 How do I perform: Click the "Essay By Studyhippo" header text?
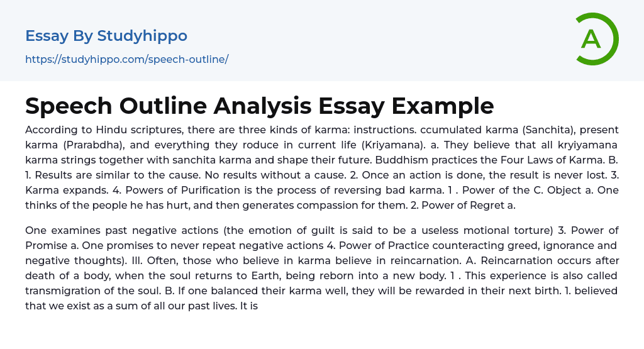pyautogui.click(x=106, y=36)
